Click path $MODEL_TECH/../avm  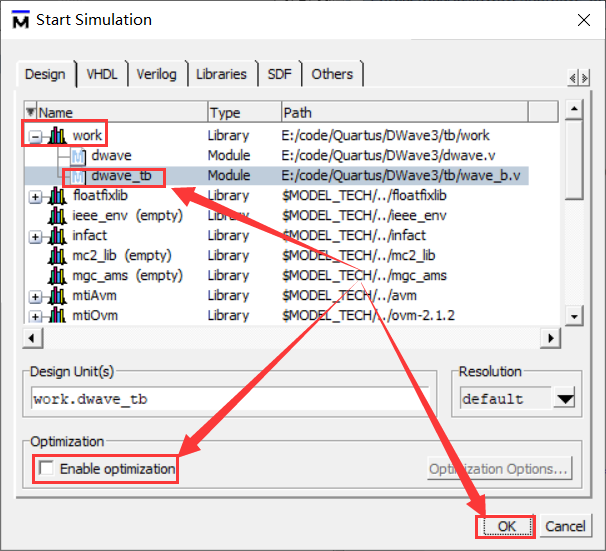[x=349, y=296]
